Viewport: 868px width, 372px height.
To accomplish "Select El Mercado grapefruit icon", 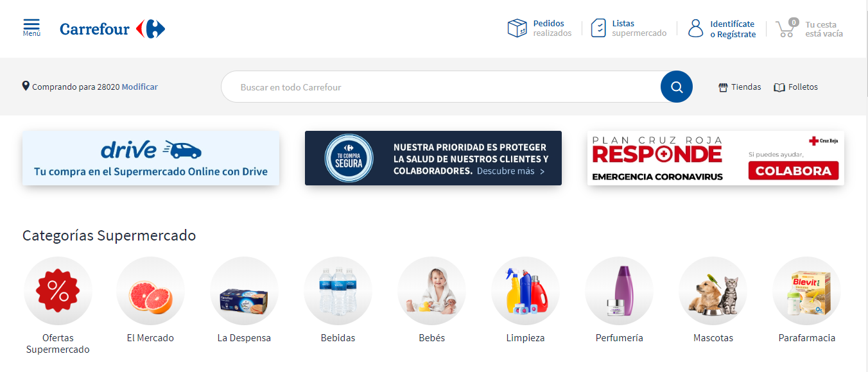I will pos(150,291).
